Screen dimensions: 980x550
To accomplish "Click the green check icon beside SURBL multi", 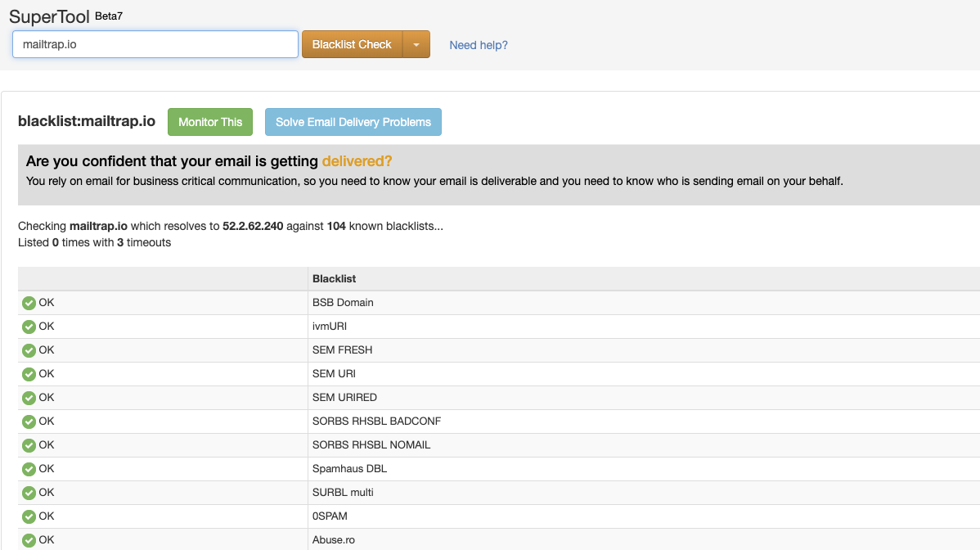I will click(29, 494).
